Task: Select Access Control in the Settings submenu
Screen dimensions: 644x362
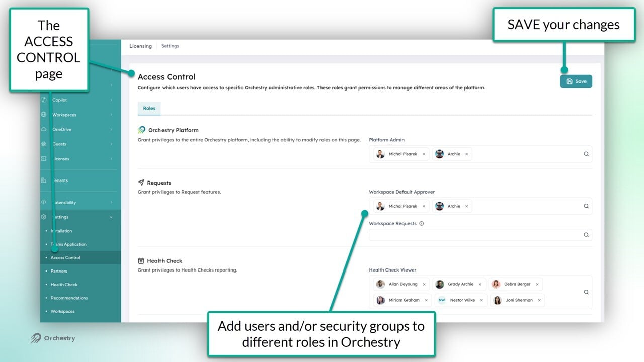Action: coord(65,258)
